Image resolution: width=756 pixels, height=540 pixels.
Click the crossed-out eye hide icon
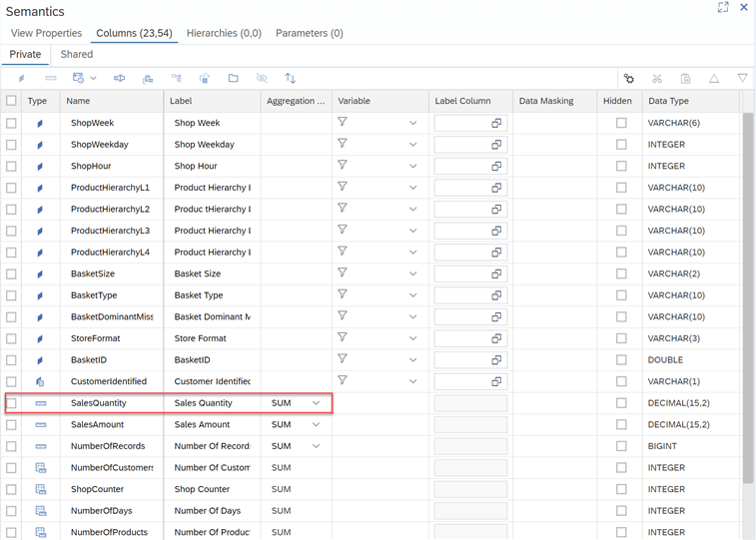262,78
